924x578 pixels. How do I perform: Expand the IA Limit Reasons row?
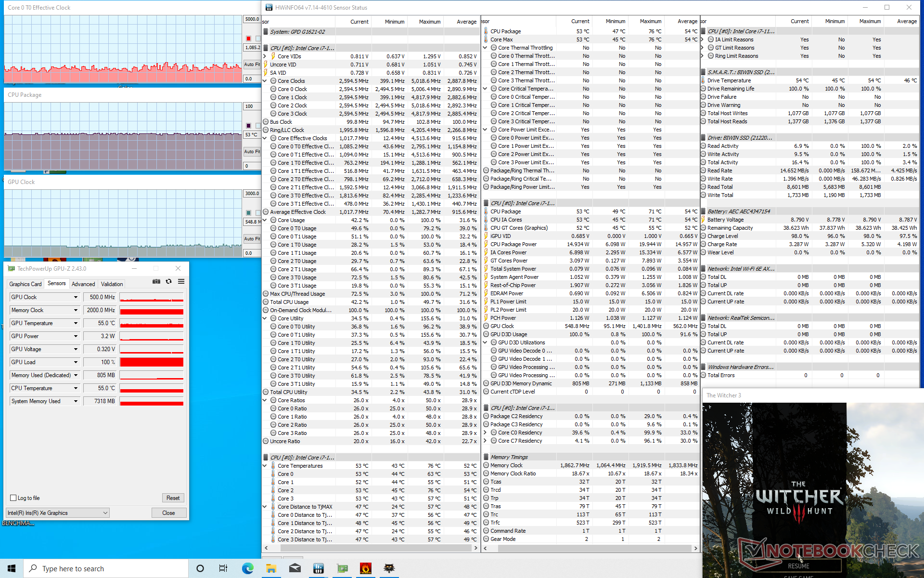[x=703, y=39]
